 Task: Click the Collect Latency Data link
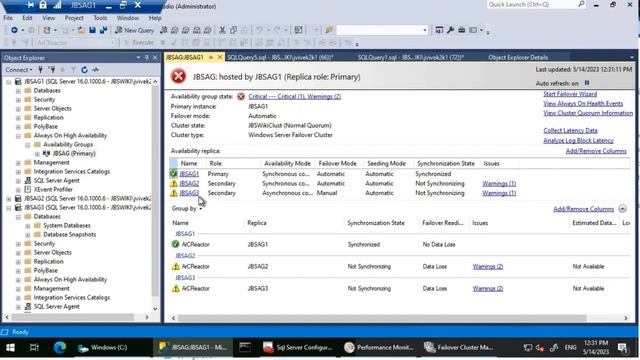570,130
